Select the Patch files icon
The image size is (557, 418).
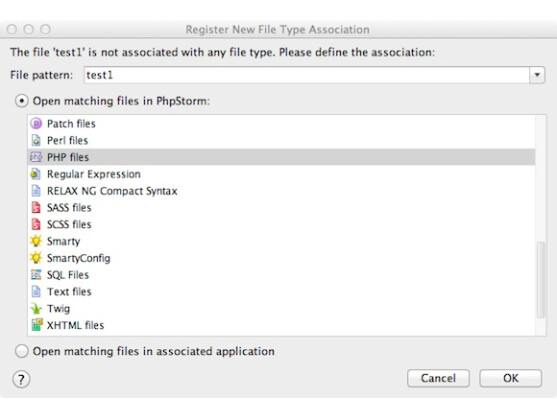36,124
